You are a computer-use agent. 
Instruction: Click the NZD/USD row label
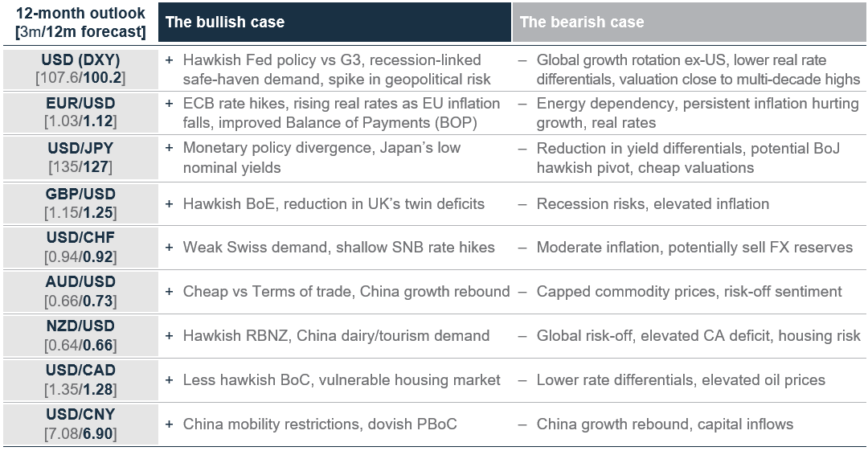[80, 336]
